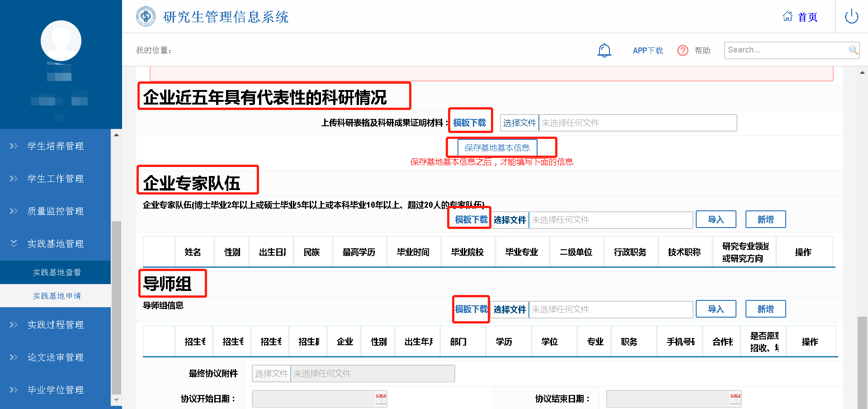Open calendar icon for 协议结束日期
This screenshot has width=868, height=409.
point(736,399)
